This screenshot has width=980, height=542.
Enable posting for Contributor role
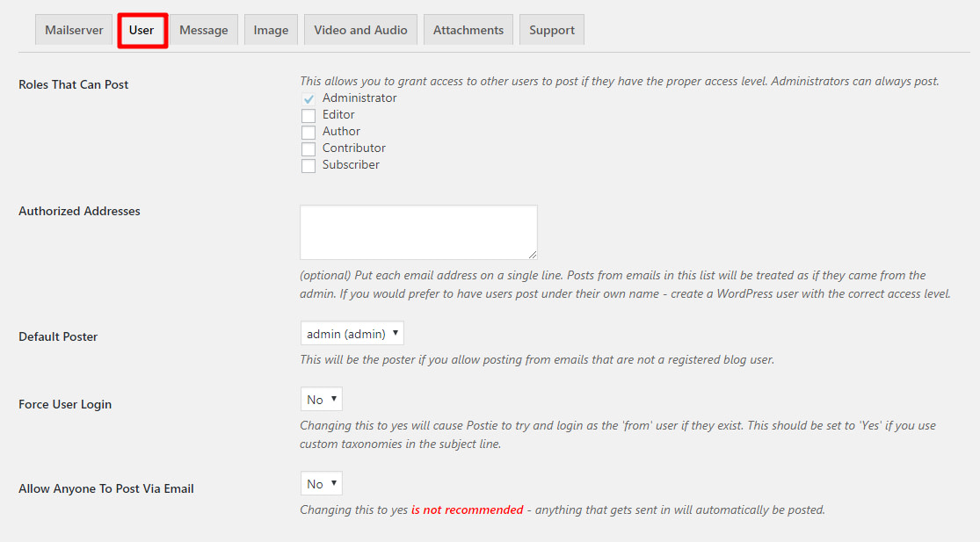(x=309, y=148)
